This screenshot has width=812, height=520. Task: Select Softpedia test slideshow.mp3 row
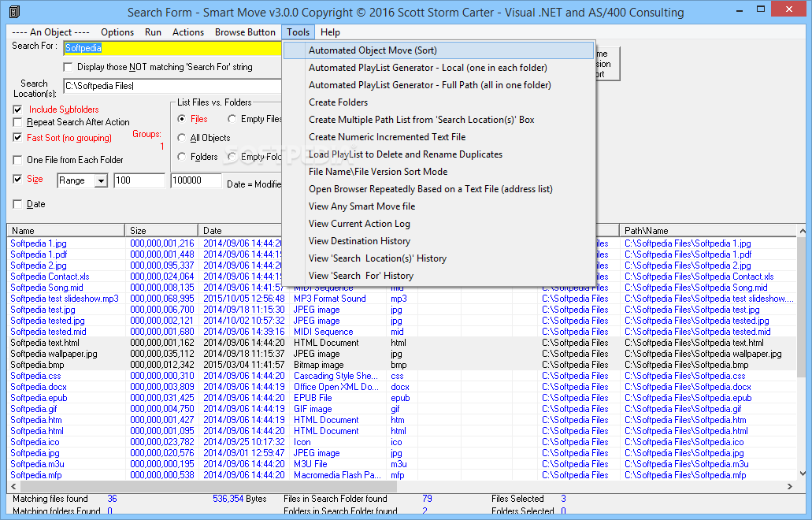[x=65, y=299]
